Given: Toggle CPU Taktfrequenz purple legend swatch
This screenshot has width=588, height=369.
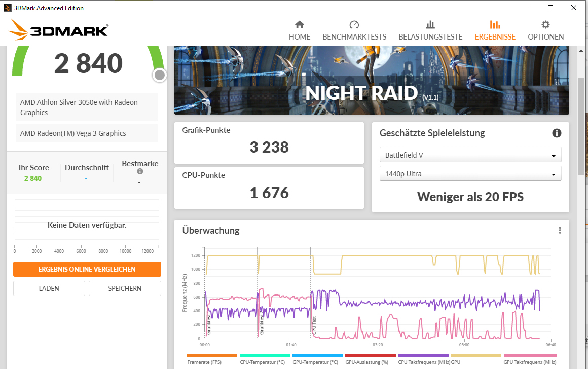Looking at the screenshot, I should pyautogui.click(x=423, y=355).
